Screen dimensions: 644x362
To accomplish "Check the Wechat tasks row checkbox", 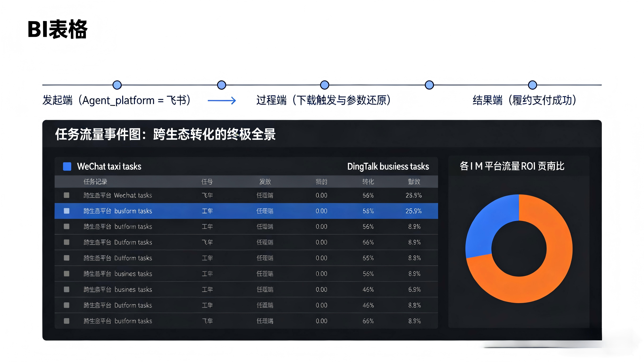I will [x=67, y=195].
